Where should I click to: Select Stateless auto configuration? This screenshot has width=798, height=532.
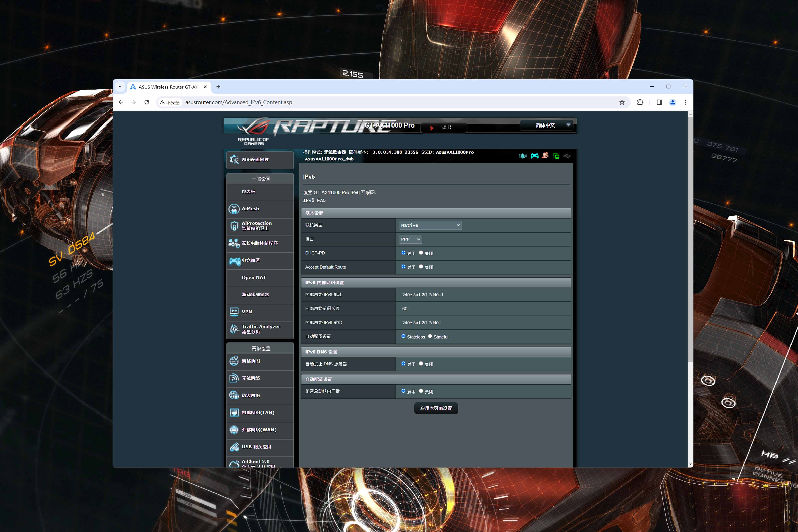click(403, 336)
